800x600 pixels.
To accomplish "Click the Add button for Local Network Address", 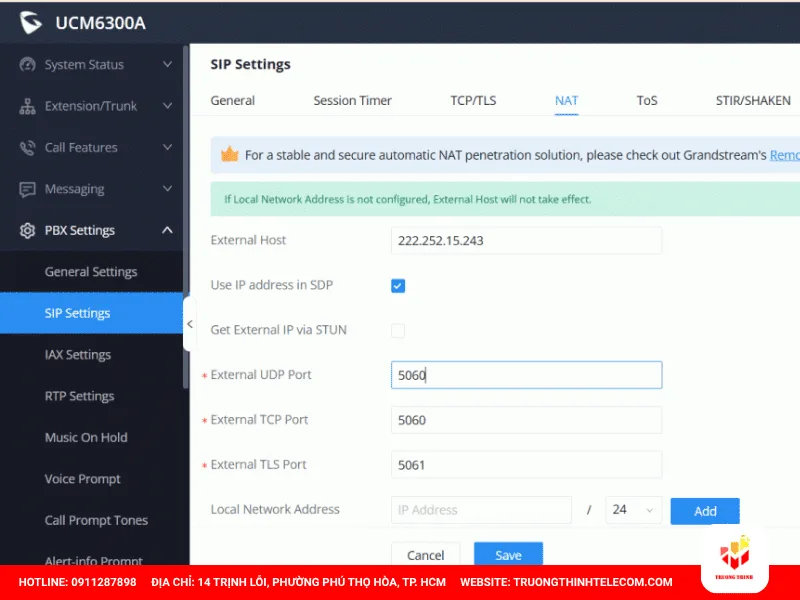I will point(705,511).
